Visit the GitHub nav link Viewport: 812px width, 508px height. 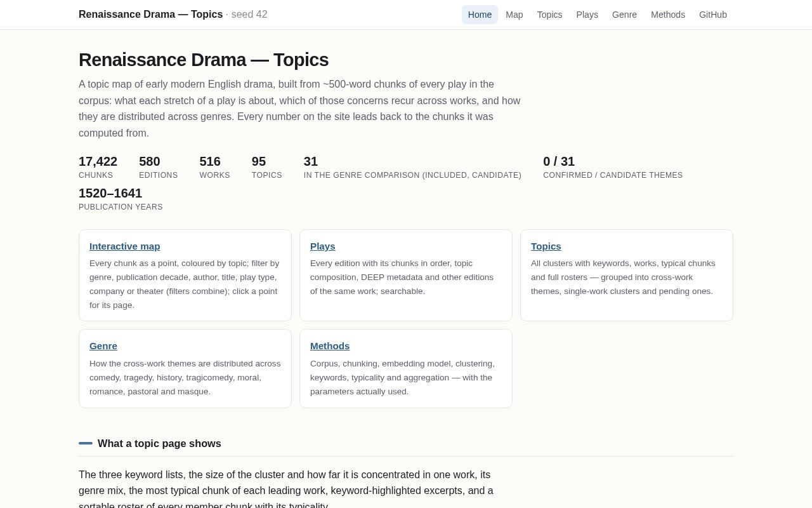pos(713,15)
